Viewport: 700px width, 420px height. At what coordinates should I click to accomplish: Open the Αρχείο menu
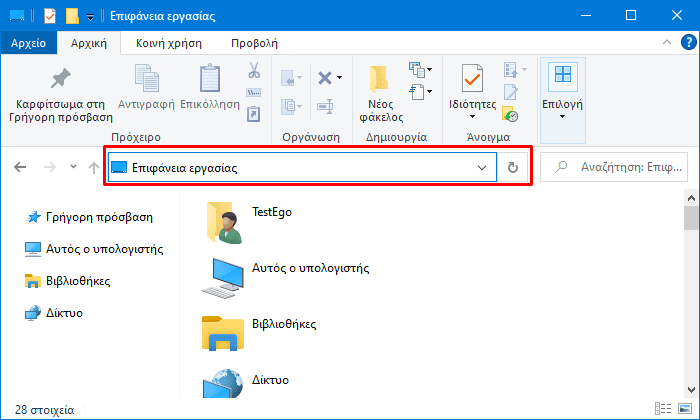[29, 43]
